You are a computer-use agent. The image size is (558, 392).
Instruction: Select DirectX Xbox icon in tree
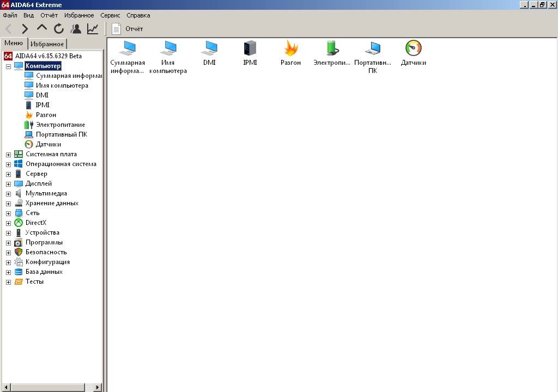tap(19, 223)
